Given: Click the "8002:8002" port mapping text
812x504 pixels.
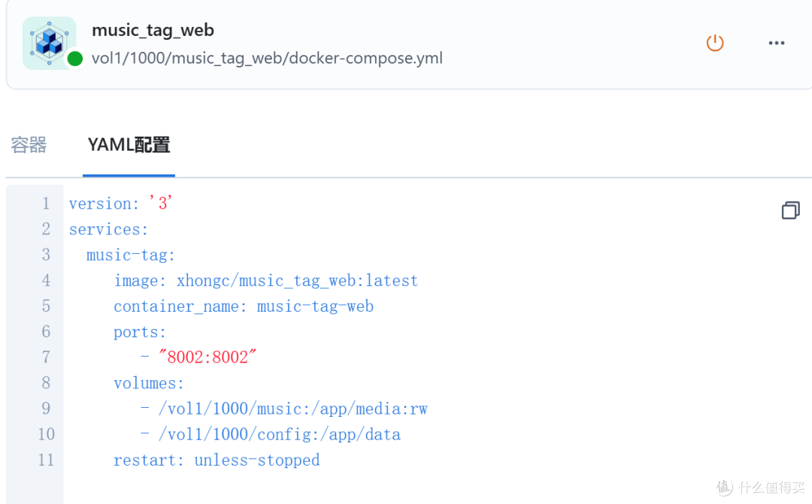Looking at the screenshot, I should (208, 357).
